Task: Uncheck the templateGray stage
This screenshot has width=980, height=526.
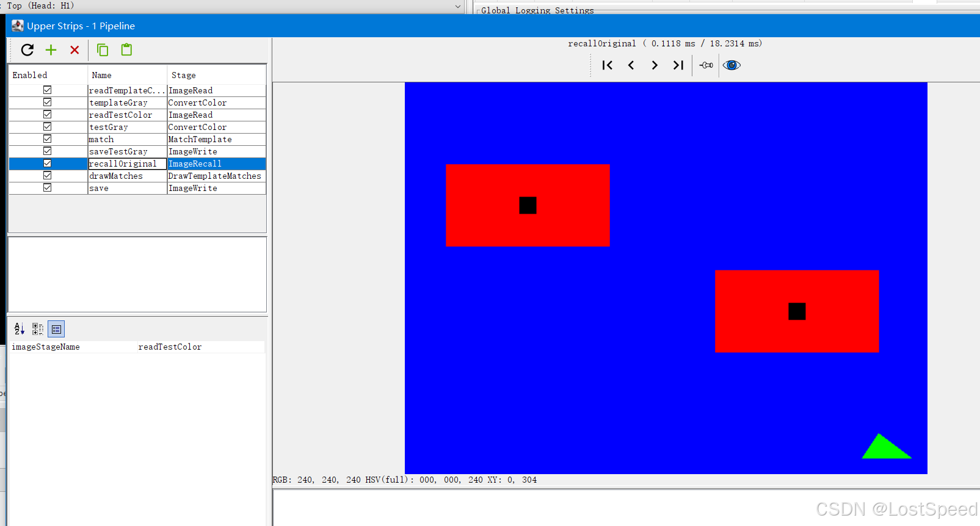Action: click(47, 103)
